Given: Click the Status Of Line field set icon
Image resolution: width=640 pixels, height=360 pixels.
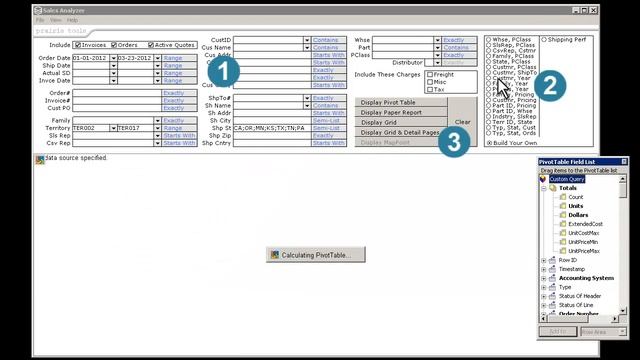Looking at the screenshot, I should (552, 305).
